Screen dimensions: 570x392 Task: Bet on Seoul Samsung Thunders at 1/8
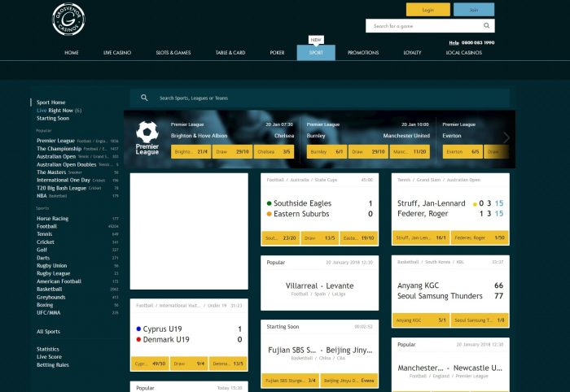pyautogui.click(x=480, y=320)
